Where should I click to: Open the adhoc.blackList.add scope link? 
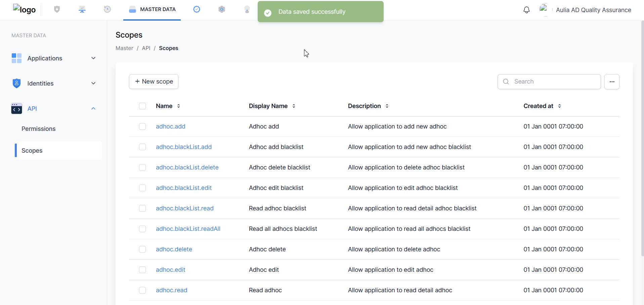point(184,147)
